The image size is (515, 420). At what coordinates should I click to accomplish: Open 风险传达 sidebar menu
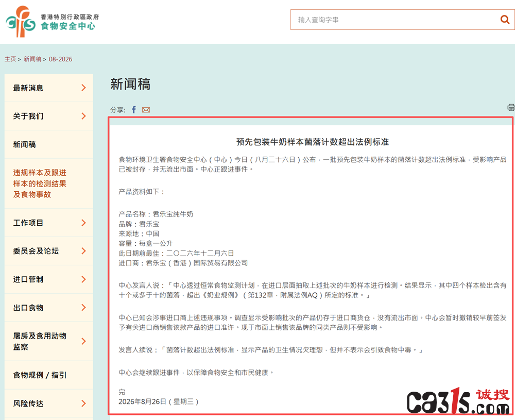pos(48,403)
